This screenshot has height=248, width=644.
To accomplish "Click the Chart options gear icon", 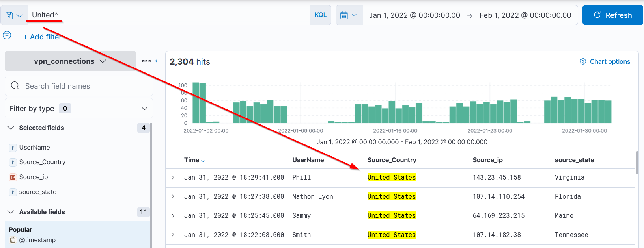I will click(x=582, y=61).
